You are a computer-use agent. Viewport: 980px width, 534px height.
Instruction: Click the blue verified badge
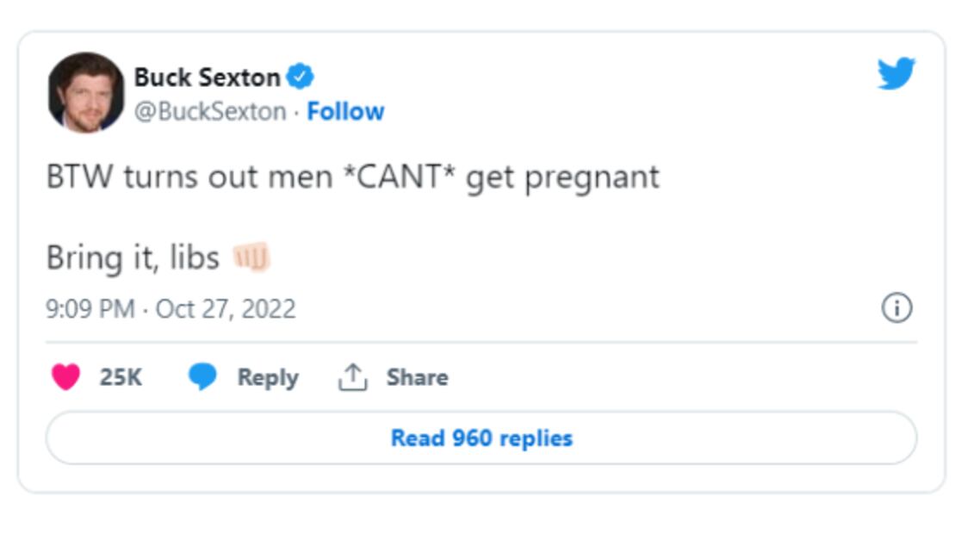[300, 78]
